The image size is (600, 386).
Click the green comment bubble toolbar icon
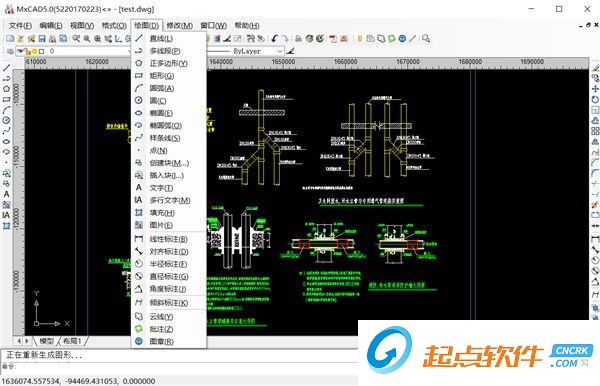[x=391, y=39]
